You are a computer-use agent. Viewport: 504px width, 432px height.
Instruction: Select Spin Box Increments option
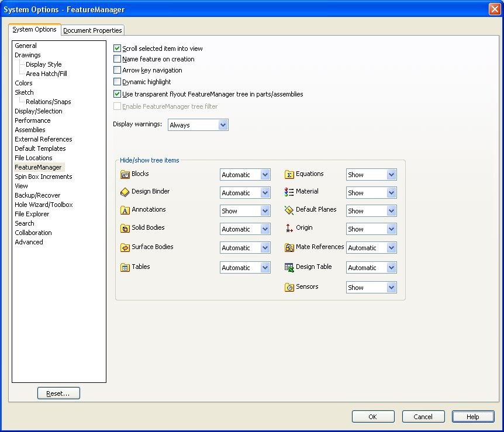43,177
